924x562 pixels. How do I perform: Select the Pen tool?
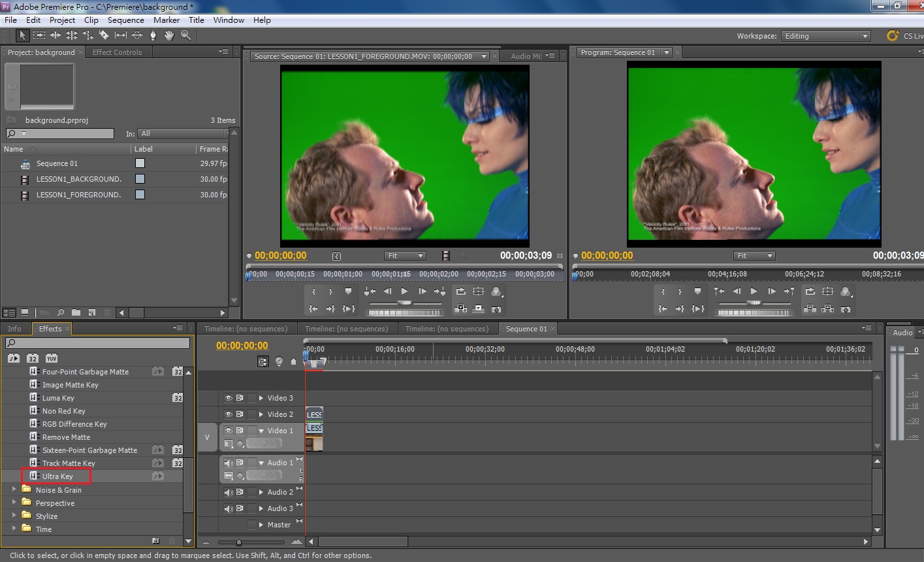pos(153,35)
